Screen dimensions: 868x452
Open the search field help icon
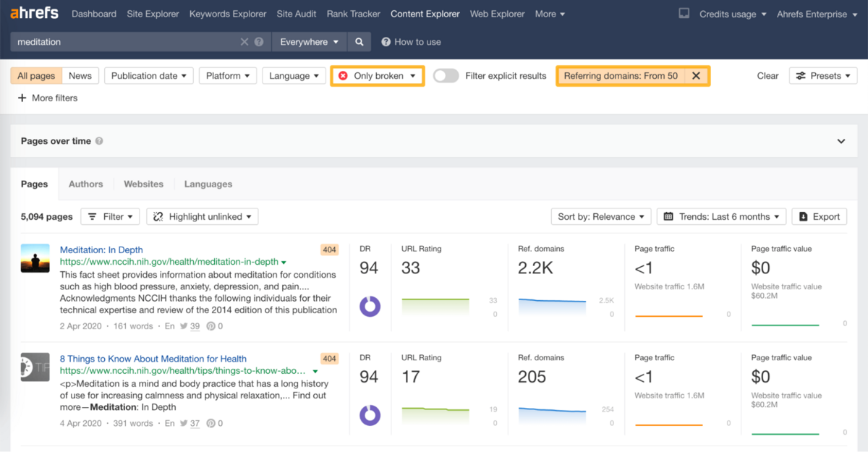tap(259, 42)
